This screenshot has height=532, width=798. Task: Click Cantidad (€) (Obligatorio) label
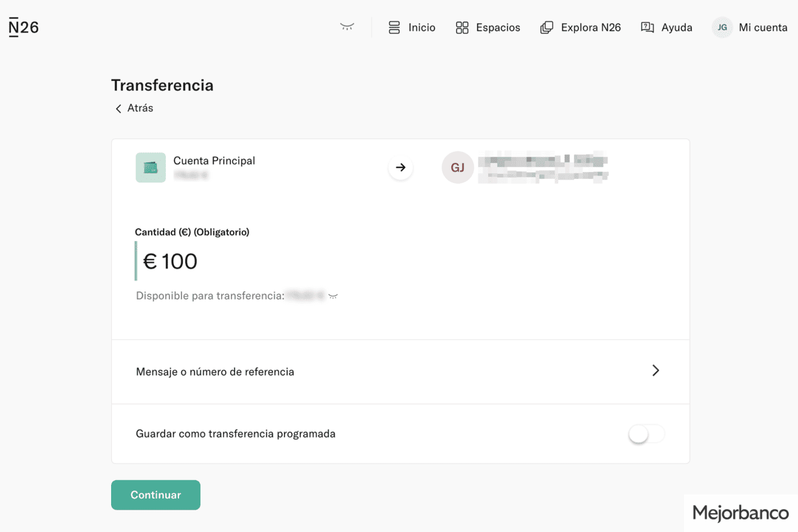click(x=192, y=232)
